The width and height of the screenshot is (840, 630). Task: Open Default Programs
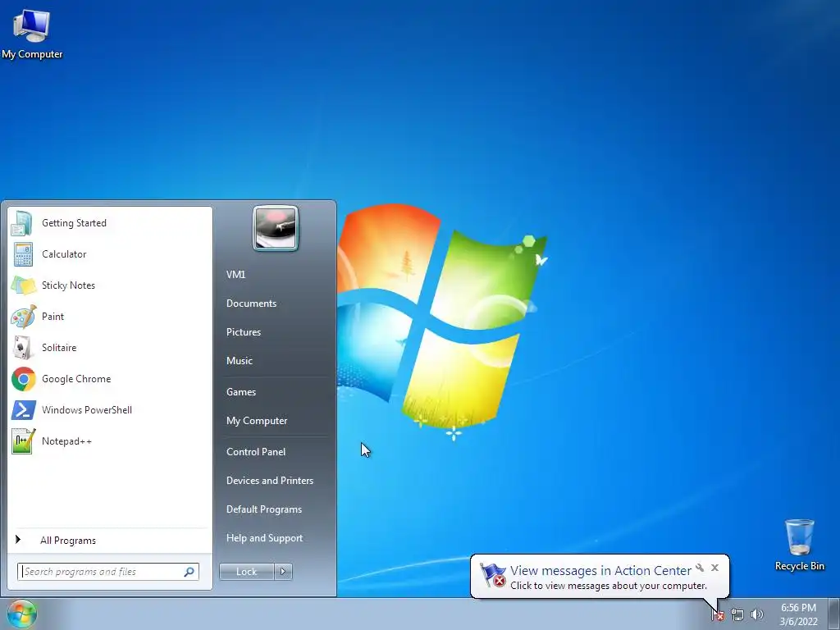point(264,509)
